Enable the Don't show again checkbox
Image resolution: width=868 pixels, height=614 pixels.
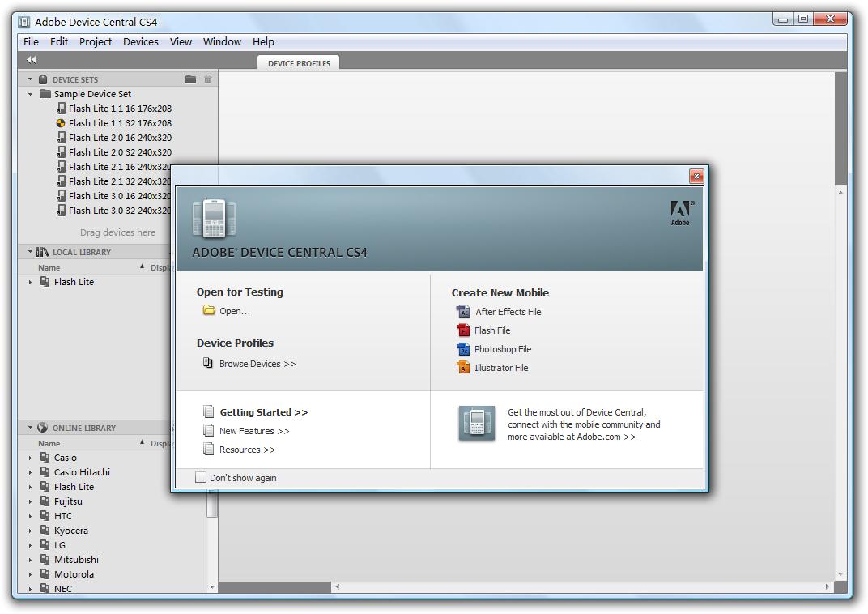click(201, 478)
